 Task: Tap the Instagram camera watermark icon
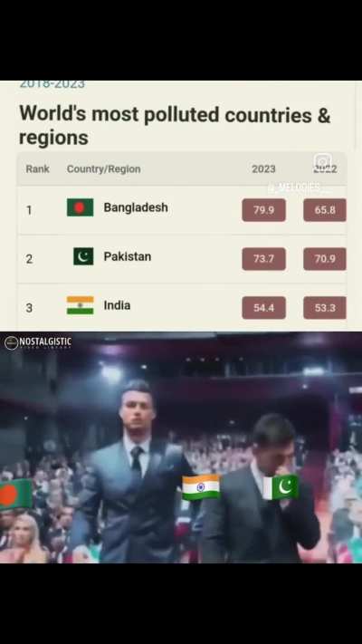click(x=322, y=162)
